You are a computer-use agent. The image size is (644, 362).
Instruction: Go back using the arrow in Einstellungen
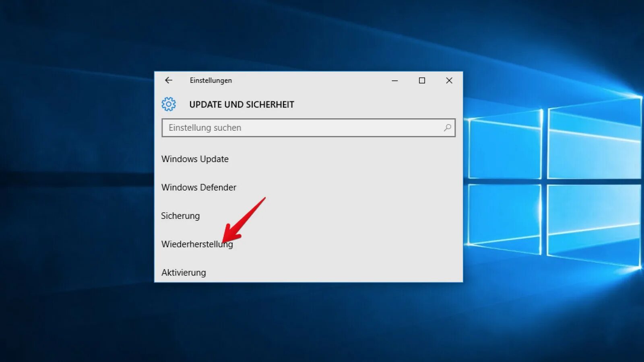[x=169, y=80]
